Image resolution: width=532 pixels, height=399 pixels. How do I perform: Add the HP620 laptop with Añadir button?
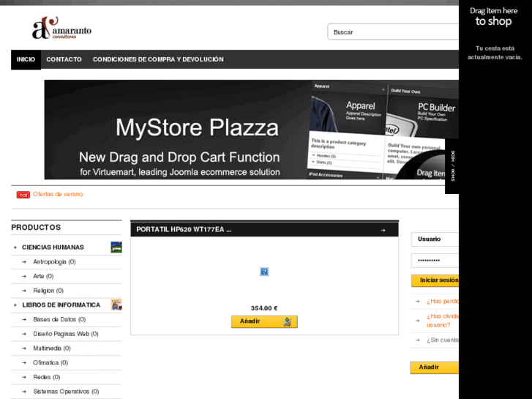pyautogui.click(x=264, y=321)
